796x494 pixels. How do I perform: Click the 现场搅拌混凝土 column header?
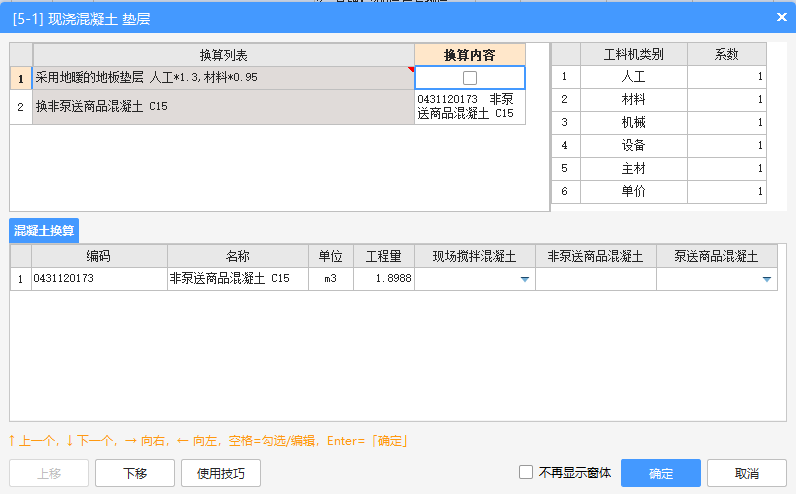pyautogui.click(x=475, y=256)
